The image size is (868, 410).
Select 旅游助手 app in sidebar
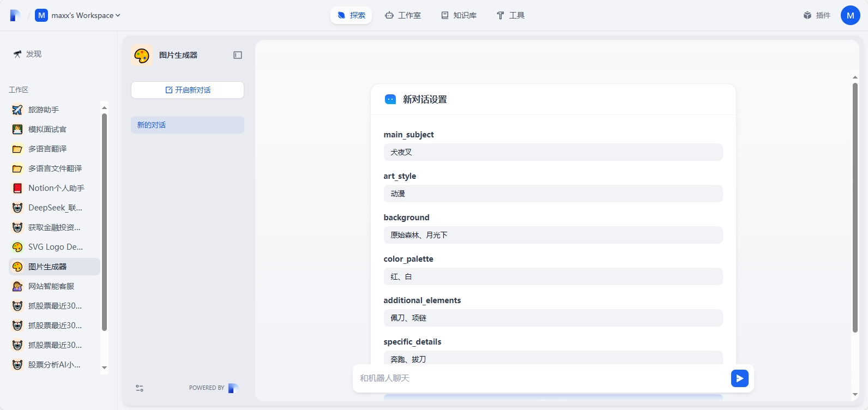55,110
